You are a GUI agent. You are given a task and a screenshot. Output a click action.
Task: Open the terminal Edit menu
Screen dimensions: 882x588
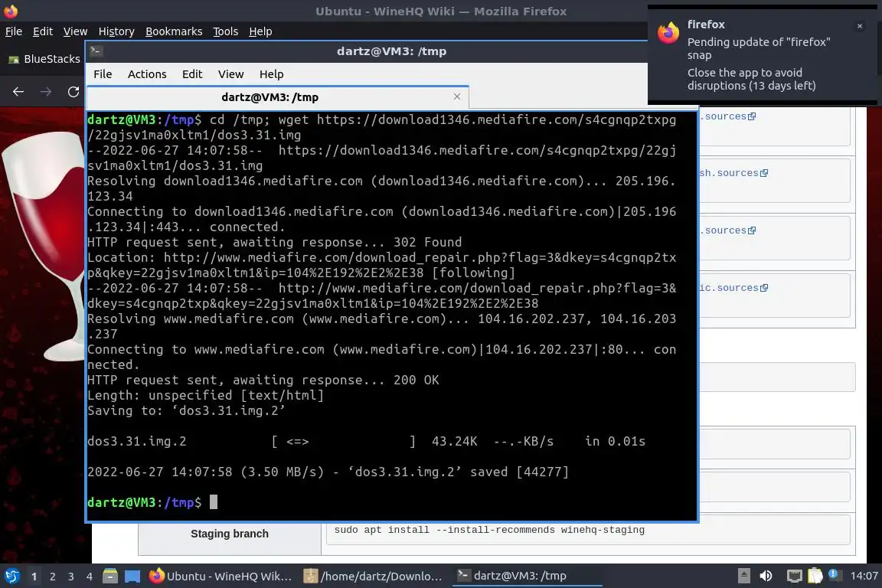click(192, 74)
